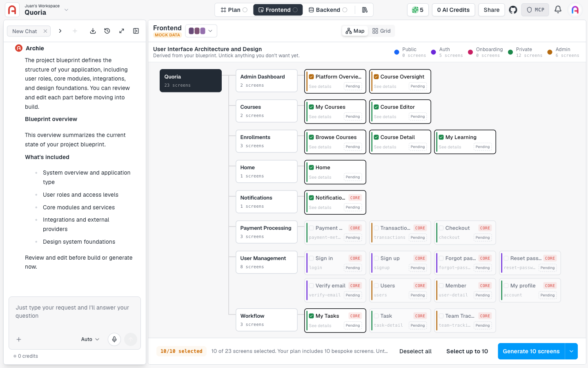Open chat history clock icon
The height and width of the screenshot is (368, 588).
[107, 31]
